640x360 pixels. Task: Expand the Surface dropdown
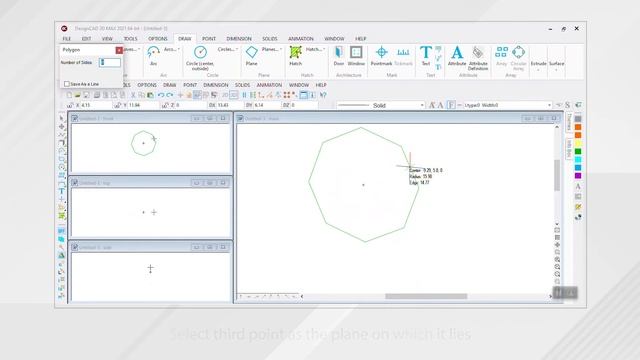pyautogui.click(x=556, y=65)
